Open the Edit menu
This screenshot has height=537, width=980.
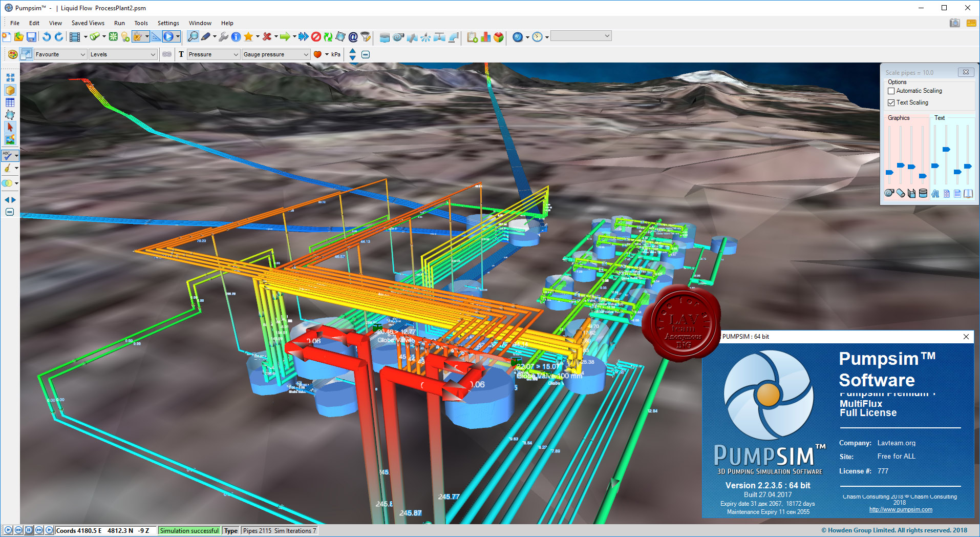coord(34,23)
